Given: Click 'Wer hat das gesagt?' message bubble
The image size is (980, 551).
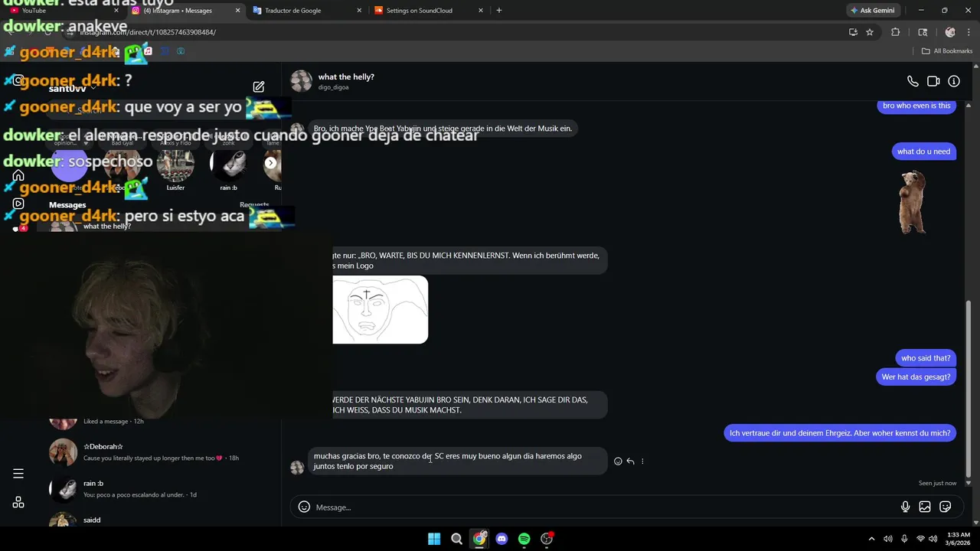Looking at the screenshot, I should tap(916, 377).
